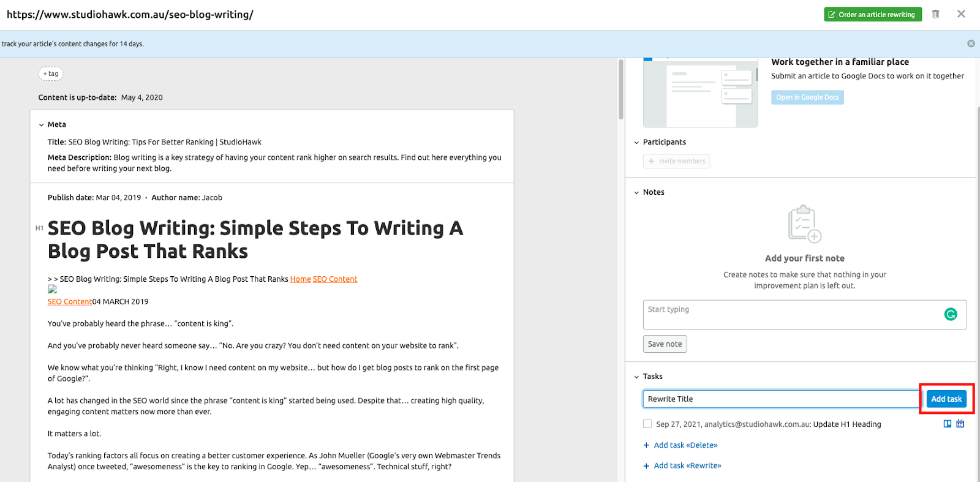Click the Update H1 Heading task text
980x482 pixels.
pos(847,424)
